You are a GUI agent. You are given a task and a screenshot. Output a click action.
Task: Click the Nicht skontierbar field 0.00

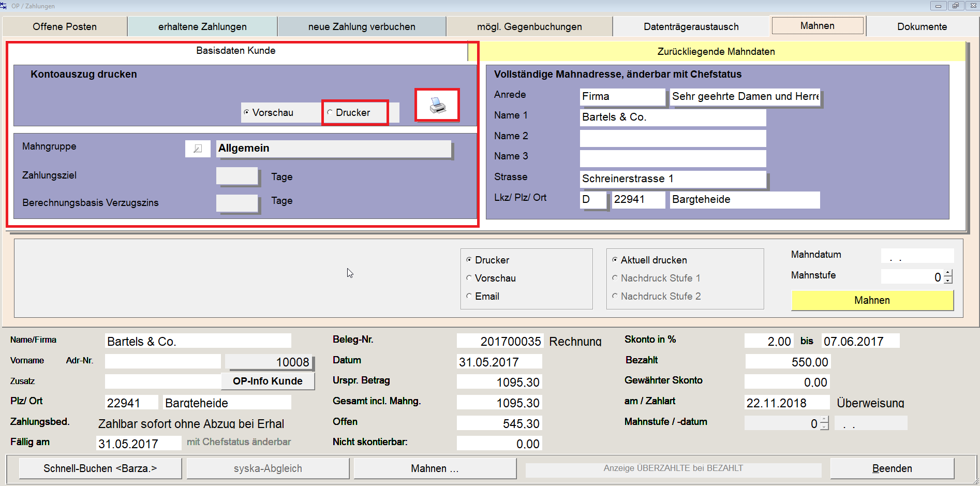499,444
